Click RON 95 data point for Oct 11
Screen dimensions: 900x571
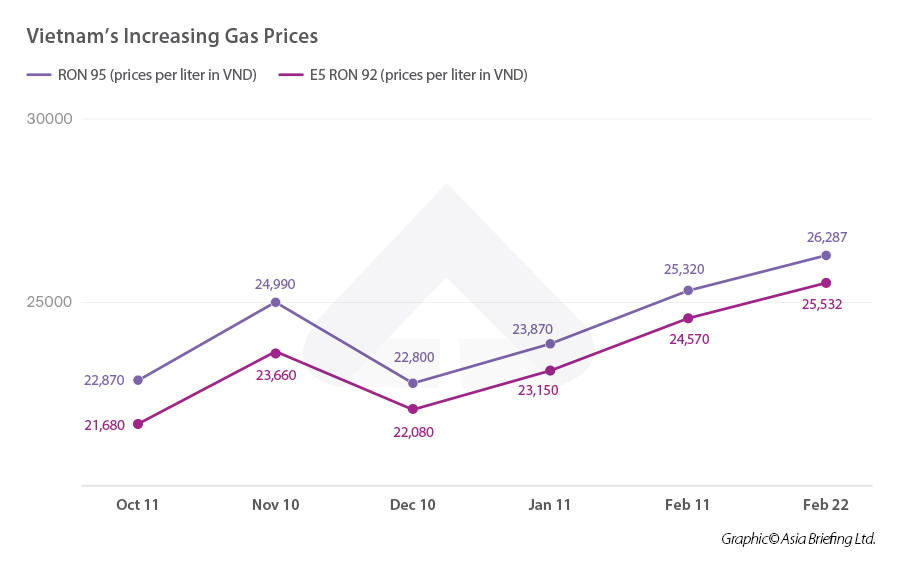coord(138,380)
